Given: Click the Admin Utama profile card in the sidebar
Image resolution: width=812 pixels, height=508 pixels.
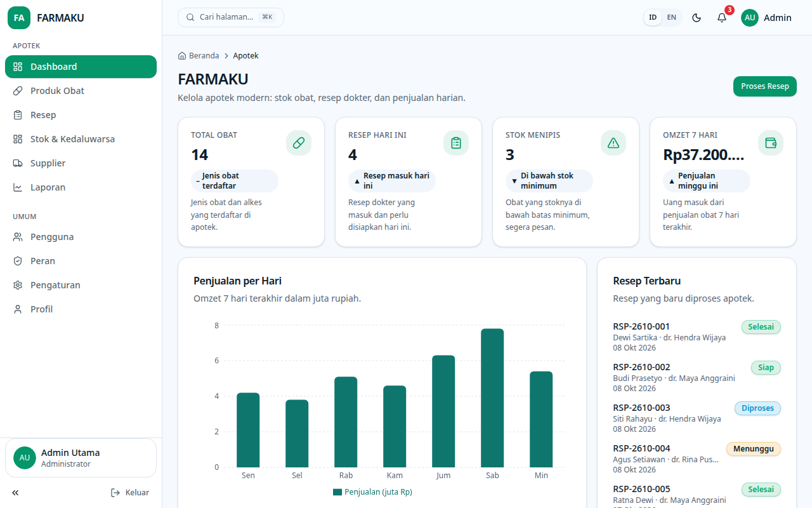Looking at the screenshot, I should tap(81, 458).
